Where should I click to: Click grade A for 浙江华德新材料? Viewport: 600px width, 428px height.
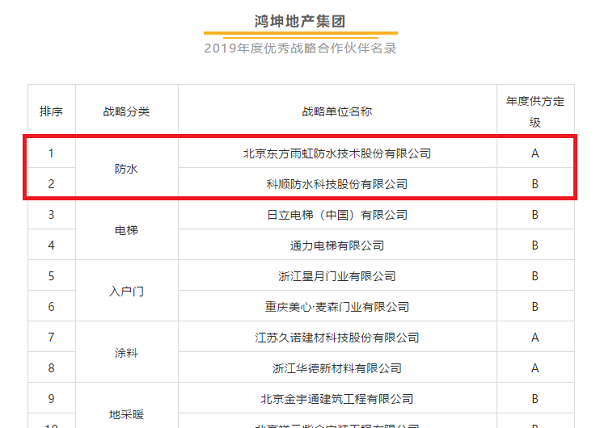click(535, 368)
